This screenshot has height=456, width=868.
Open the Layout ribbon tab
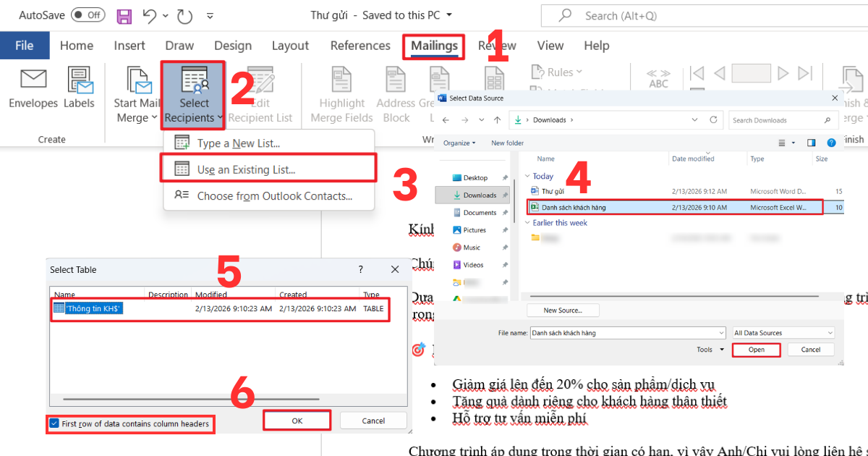click(290, 46)
